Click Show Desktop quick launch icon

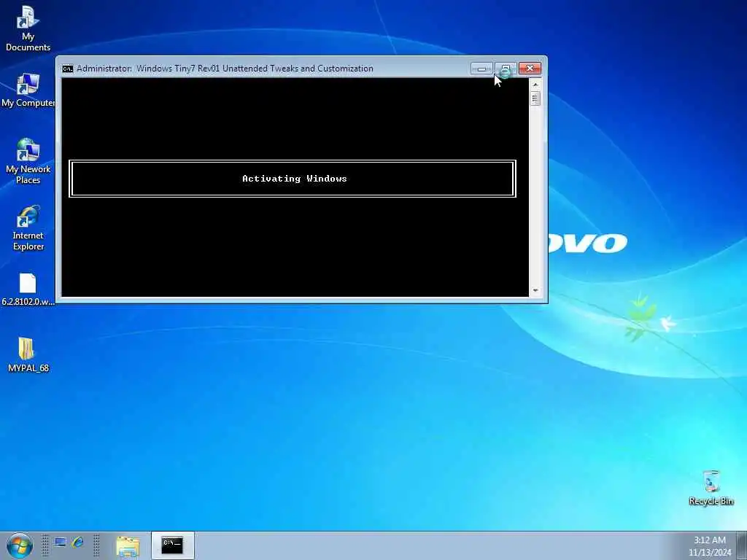(60, 542)
